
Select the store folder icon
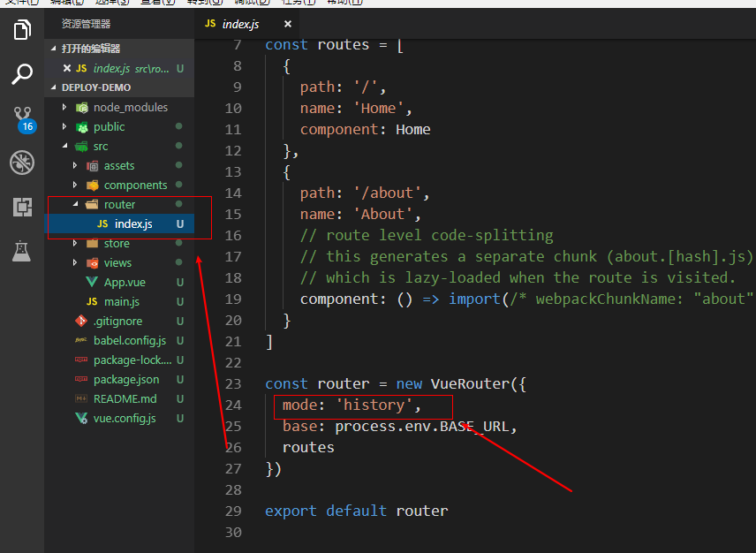click(x=92, y=243)
